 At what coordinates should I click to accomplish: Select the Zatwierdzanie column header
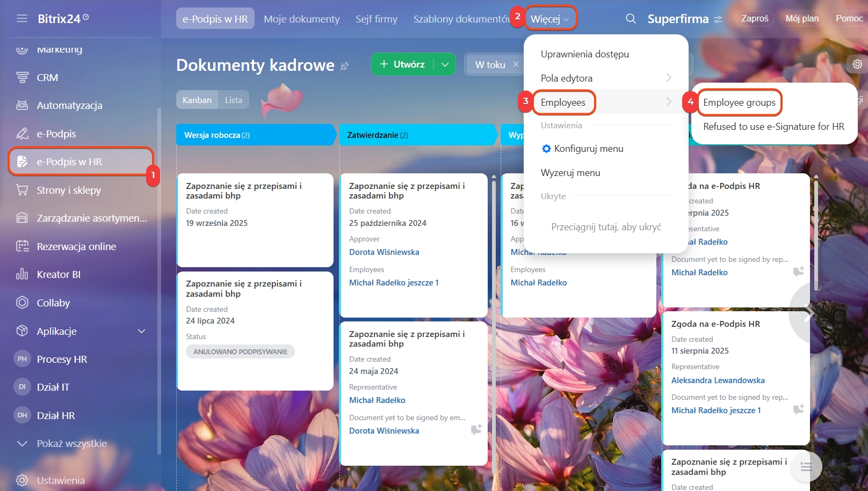pos(418,135)
